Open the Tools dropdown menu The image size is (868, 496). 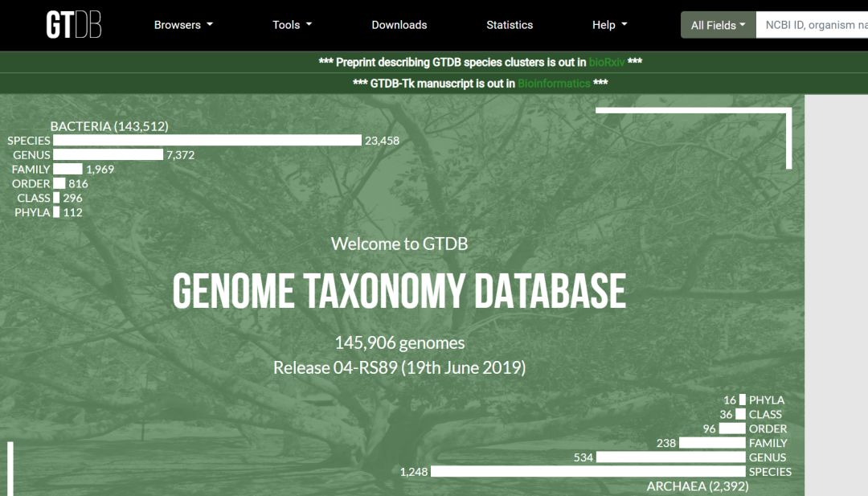(x=291, y=25)
